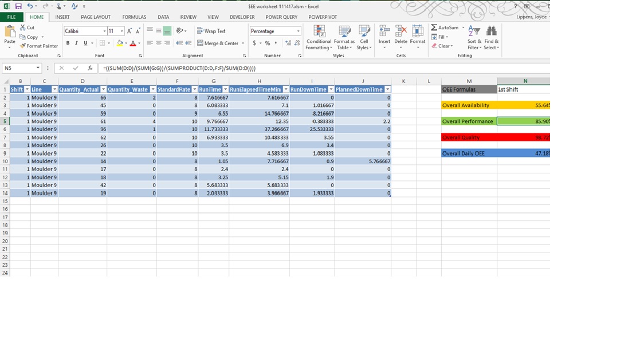Screen dimensions: 644x340
Task: Increase indent of cell contents
Action: pyautogui.click(x=188, y=43)
